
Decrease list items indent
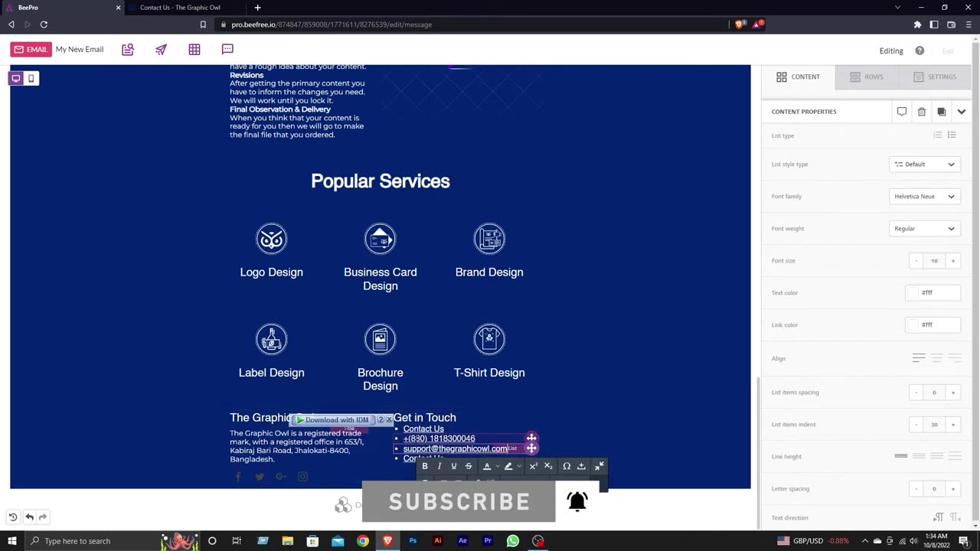pos(916,425)
